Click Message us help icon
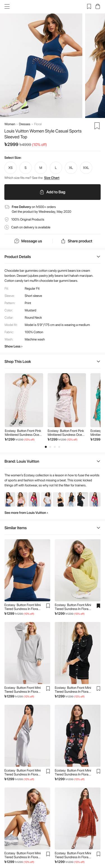This screenshot has width=105, height=868. (x=17, y=241)
